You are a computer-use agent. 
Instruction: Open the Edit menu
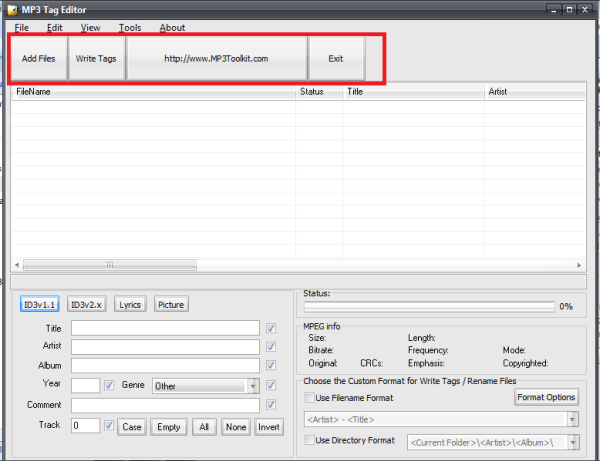click(x=54, y=28)
